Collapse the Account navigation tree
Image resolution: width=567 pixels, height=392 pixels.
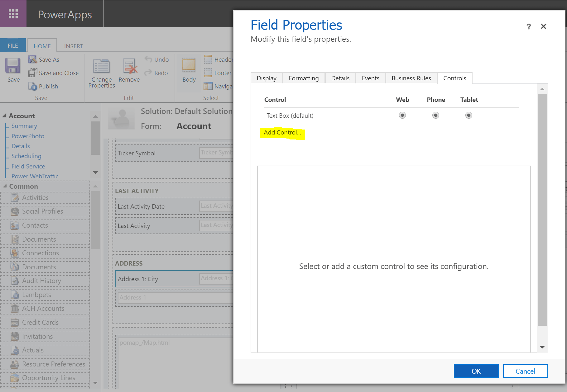[4, 116]
